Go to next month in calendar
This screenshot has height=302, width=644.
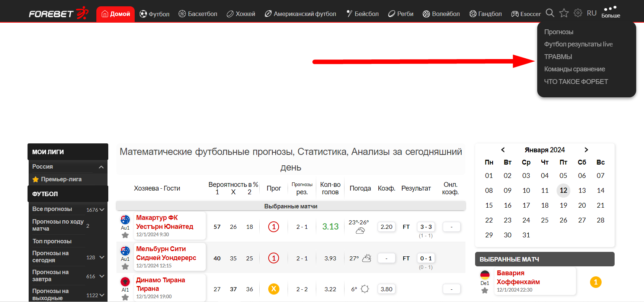coord(586,150)
